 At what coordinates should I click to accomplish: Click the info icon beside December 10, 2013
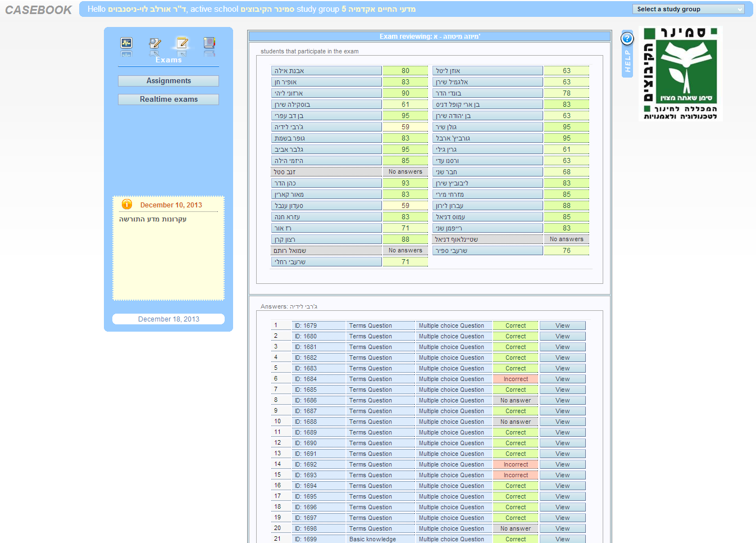tap(127, 204)
